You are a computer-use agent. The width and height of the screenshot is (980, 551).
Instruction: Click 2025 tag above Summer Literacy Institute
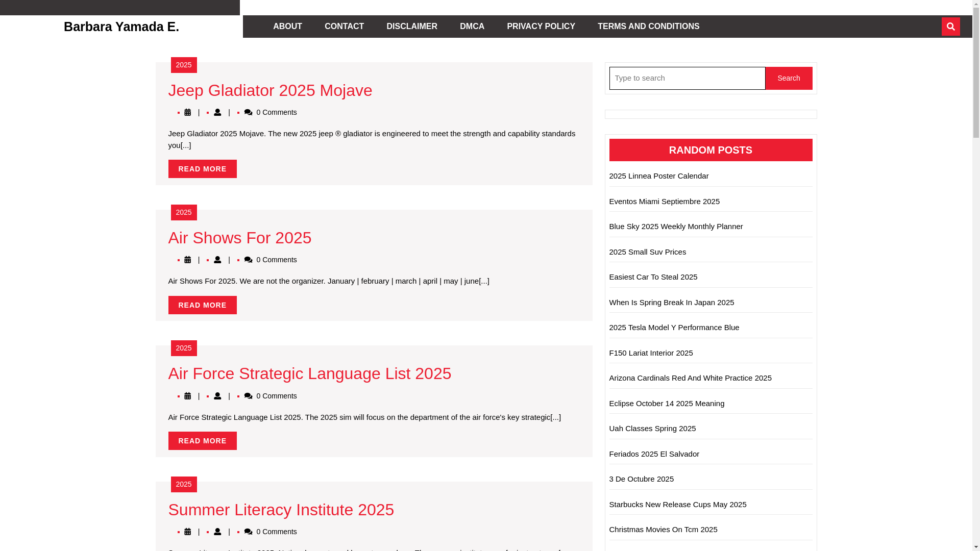pyautogui.click(x=184, y=484)
